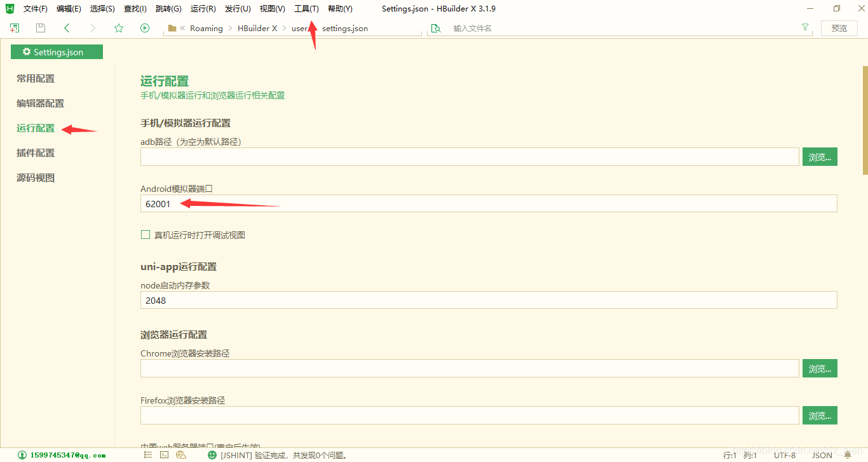Select 运行配置 in sidebar
868x462 pixels.
click(36, 128)
